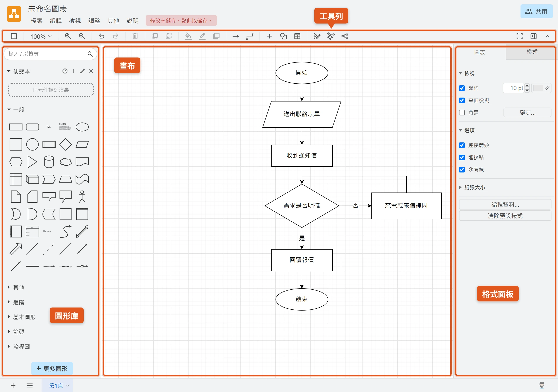Click the sparkle generate icon in toolbar

click(330, 36)
